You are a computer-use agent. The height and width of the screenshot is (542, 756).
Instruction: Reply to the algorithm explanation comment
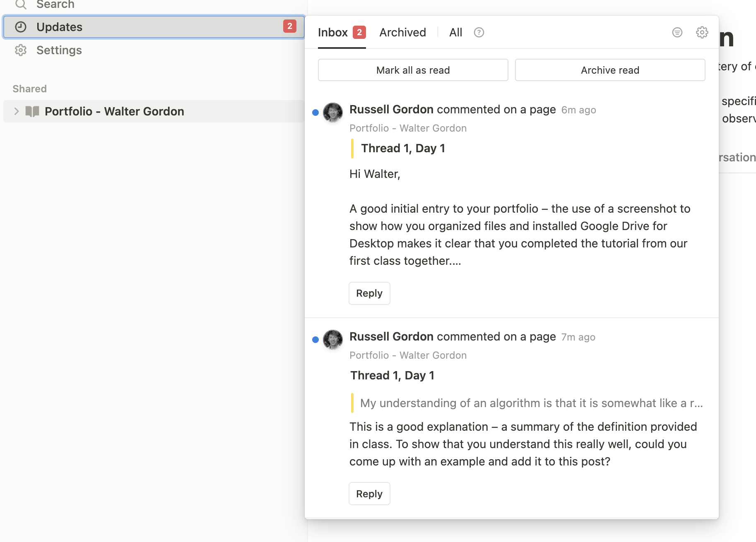[x=369, y=494]
